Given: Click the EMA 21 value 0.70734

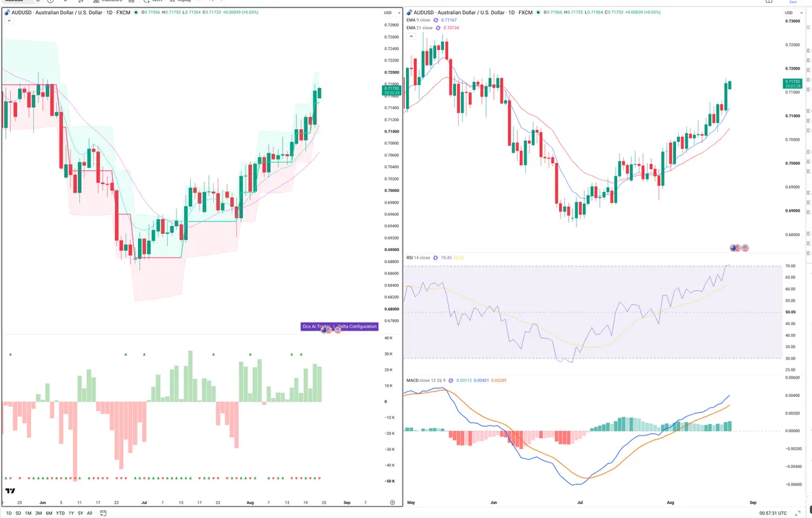Looking at the screenshot, I should [451, 28].
